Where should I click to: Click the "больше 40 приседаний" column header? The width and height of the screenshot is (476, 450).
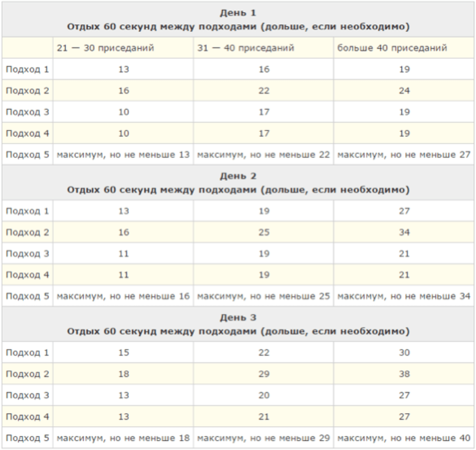392,48
